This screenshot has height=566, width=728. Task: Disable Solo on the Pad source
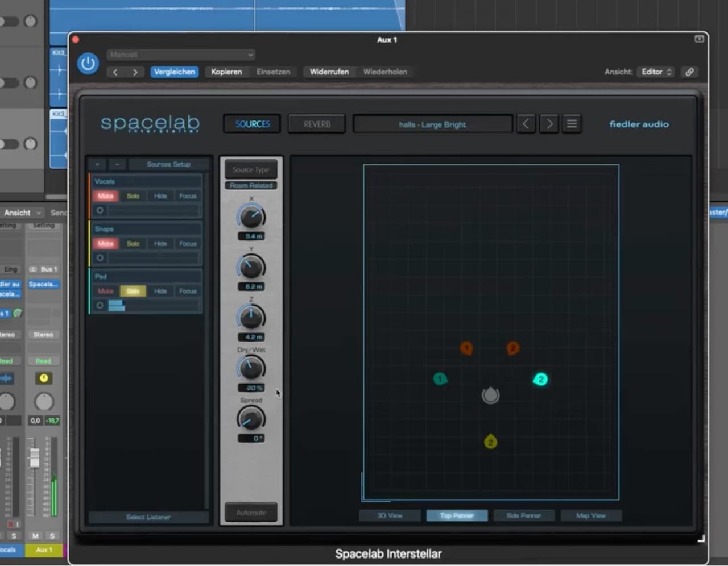[133, 290]
